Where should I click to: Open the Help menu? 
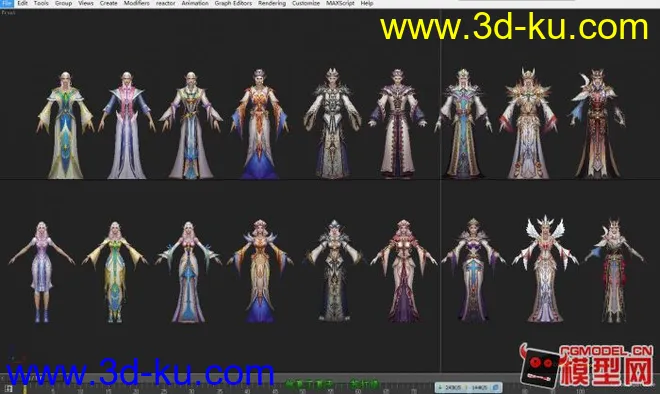pos(367,3)
